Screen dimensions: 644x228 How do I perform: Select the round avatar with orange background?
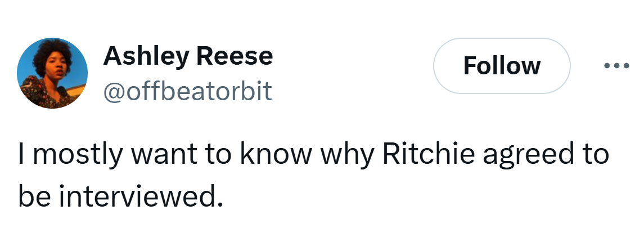(x=52, y=74)
